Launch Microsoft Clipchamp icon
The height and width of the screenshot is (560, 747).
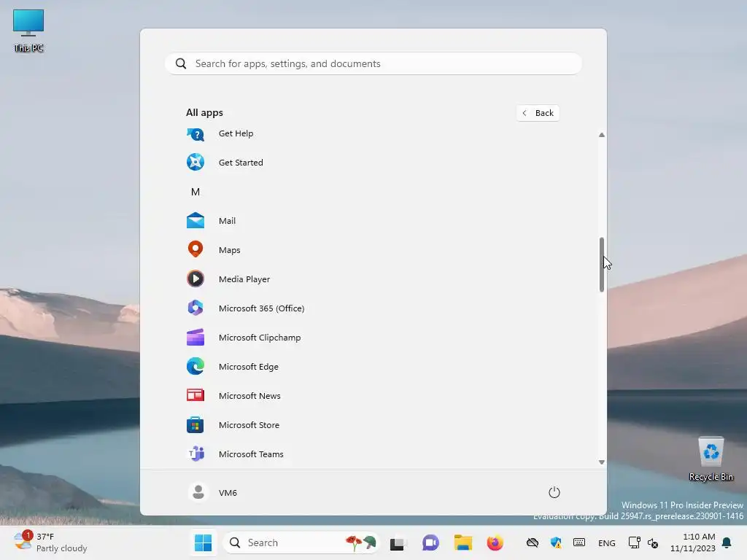pos(196,337)
